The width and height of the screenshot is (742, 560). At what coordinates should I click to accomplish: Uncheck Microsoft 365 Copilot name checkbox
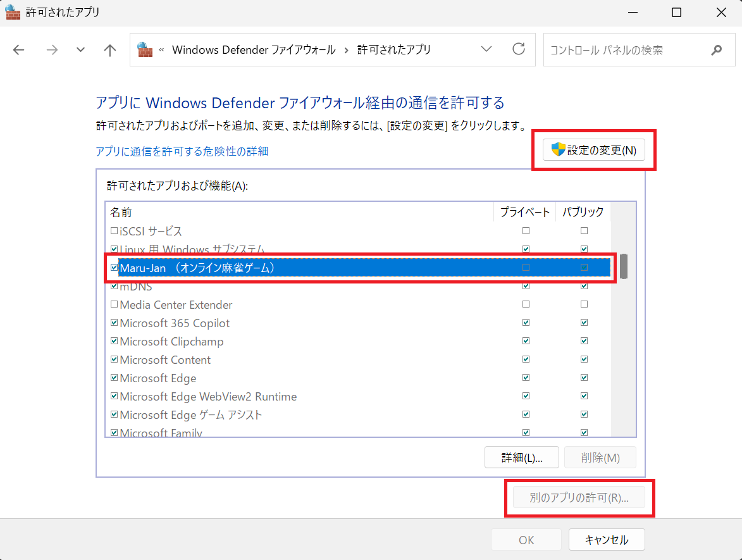click(x=114, y=323)
